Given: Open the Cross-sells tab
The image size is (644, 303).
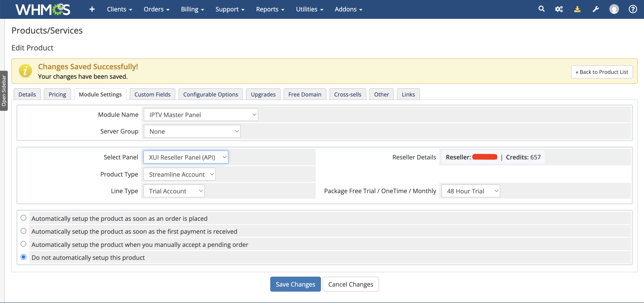Looking at the screenshot, I should (348, 94).
